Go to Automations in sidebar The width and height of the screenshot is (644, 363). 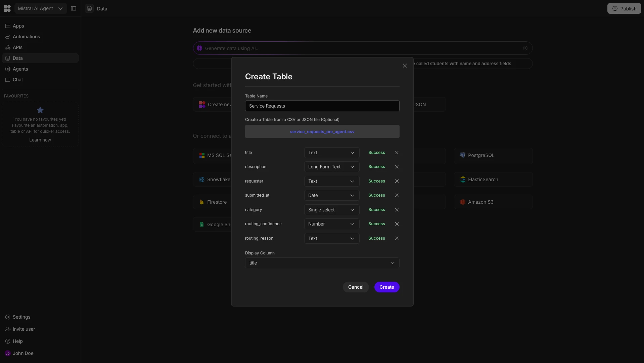point(40,37)
